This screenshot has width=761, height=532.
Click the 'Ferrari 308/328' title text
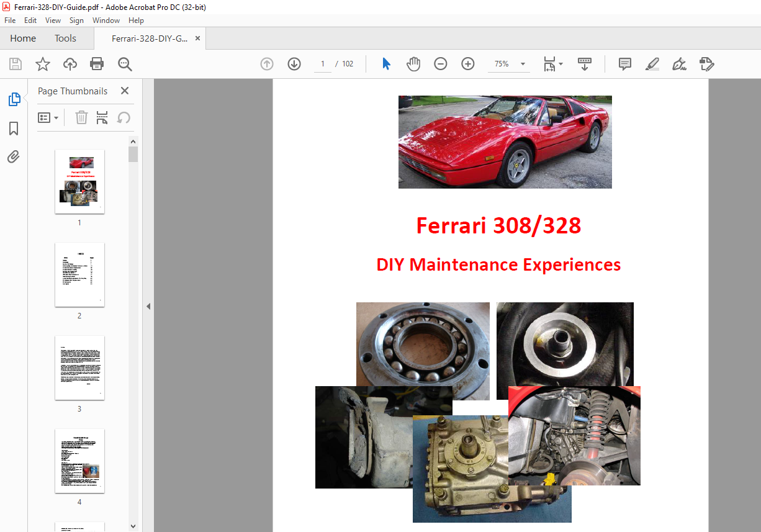[x=498, y=225]
